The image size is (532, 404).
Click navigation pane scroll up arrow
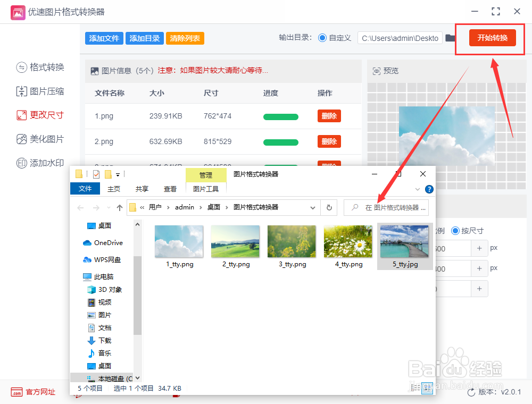(x=137, y=224)
